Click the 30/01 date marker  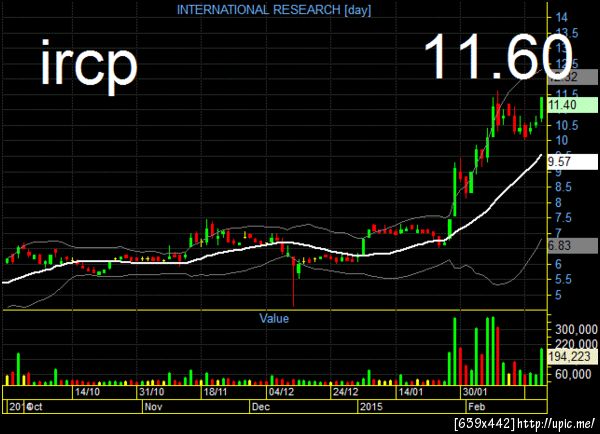475,392
